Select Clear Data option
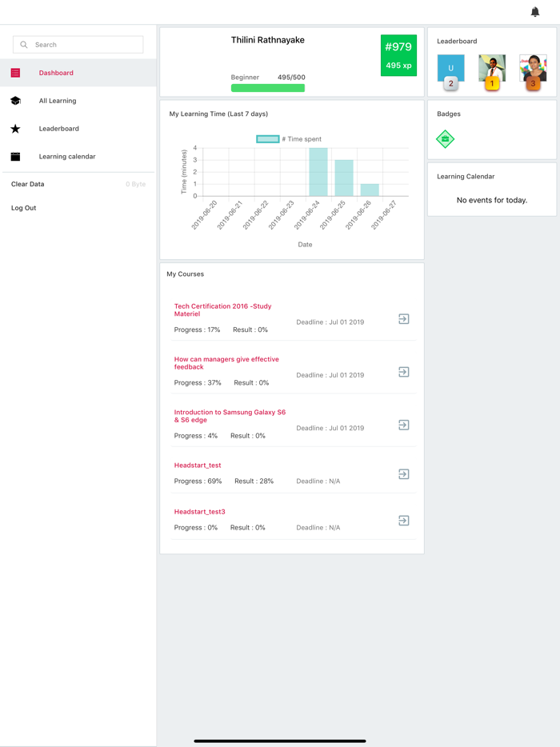Image resolution: width=560 pixels, height=747 pixels. (x=28, y=184)
